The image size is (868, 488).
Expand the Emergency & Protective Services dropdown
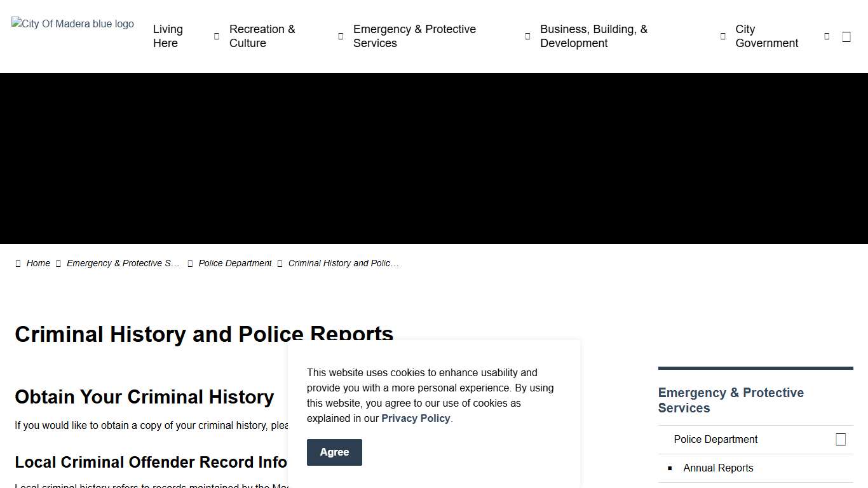point(527,36)
